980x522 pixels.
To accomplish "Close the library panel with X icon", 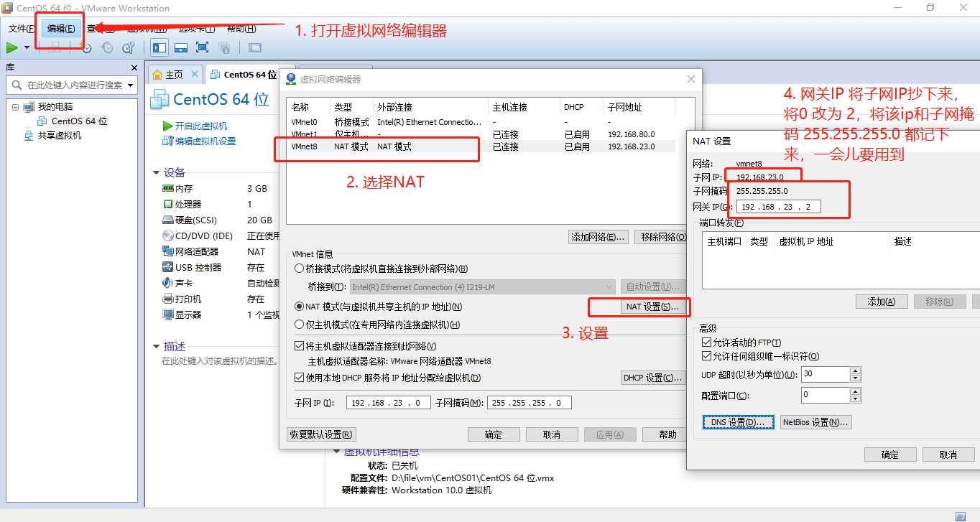I will coord(134,67).
